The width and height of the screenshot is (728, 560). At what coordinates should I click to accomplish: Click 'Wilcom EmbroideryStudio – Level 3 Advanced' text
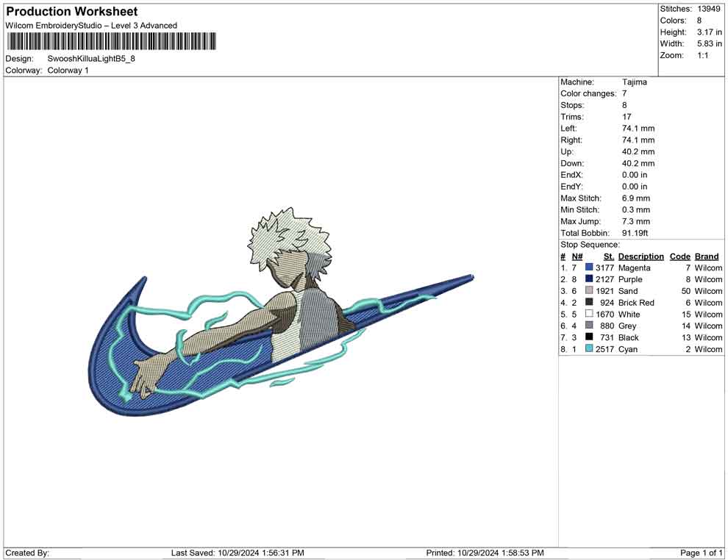tap(91, 26)
